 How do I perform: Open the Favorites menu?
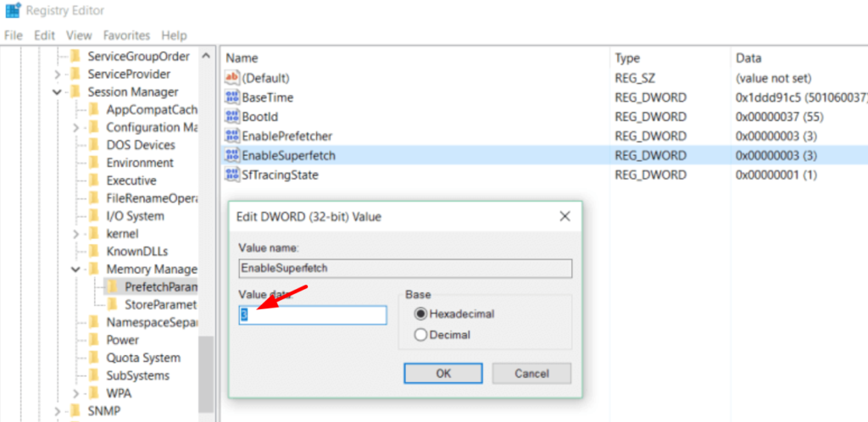pyautogui.click(x=126, y=36)
